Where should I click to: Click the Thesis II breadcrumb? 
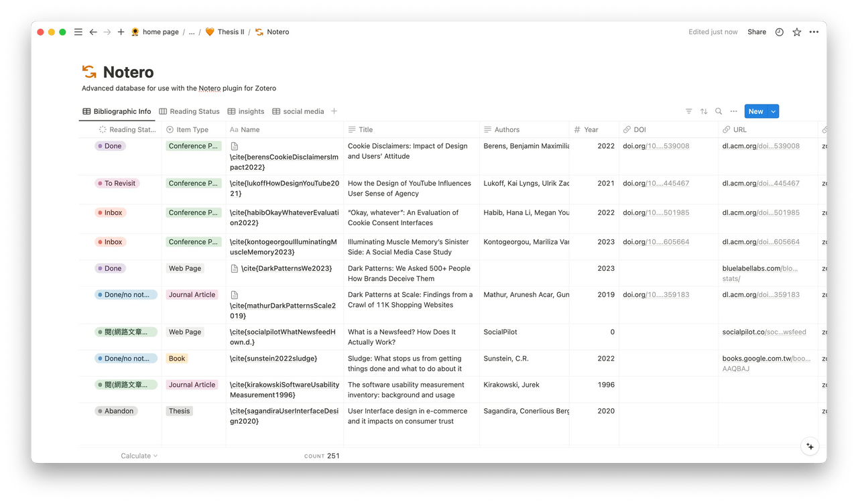click(x=230, y=31)
